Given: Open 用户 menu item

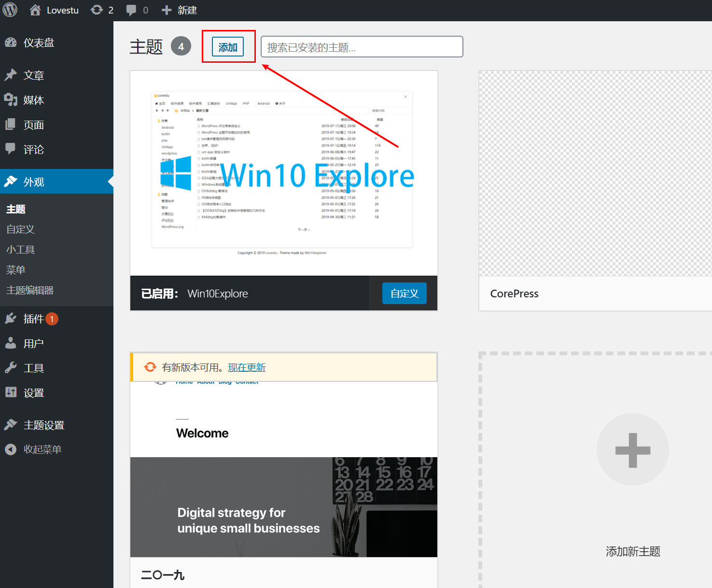Looking at the screenshot, I should [34, 343].
